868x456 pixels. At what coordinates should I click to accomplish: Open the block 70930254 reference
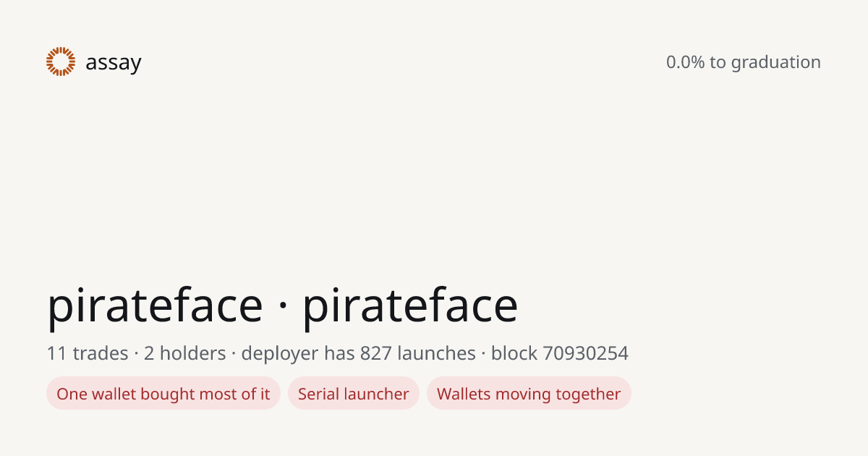tap(560, 353)
